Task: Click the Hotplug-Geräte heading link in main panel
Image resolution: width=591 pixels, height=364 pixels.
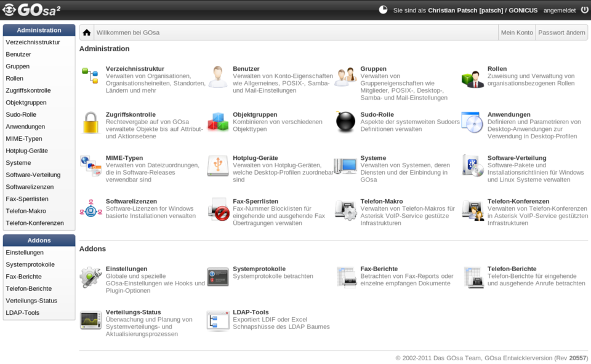Action: (x=255, y=158)
